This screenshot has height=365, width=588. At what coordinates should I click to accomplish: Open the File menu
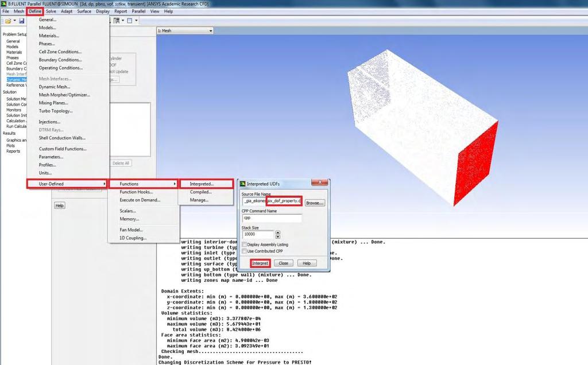pos(6,11)
